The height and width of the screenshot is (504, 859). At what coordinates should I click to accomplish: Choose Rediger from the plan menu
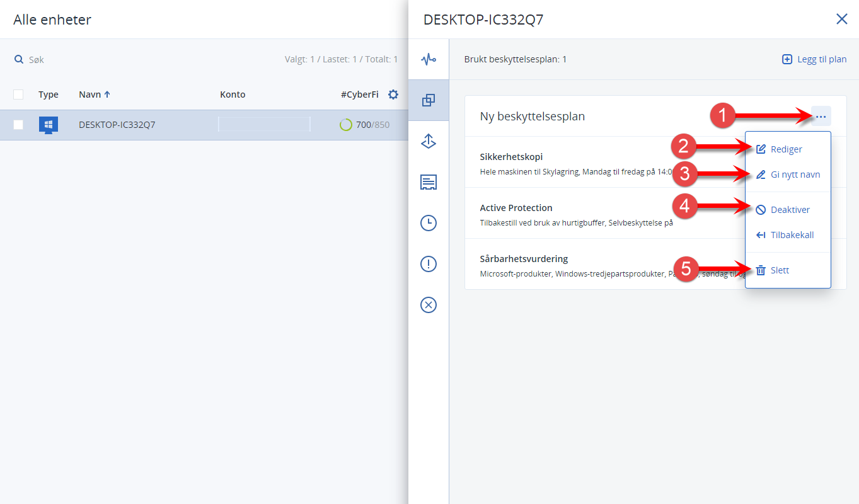pyautogui.click(x=788, y=149)
